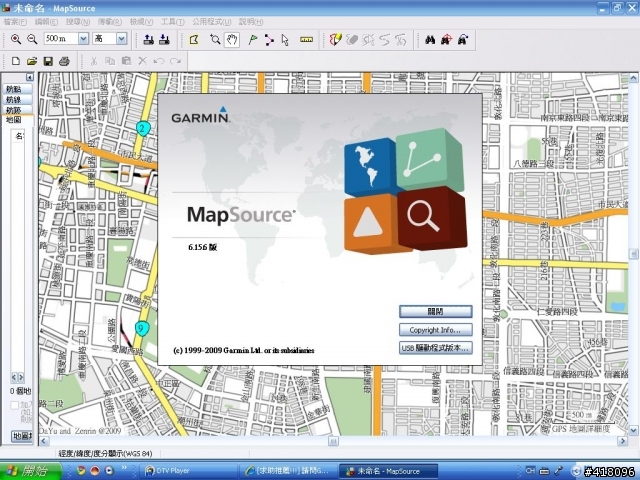Switch to the 求助推薦 browser taskbar window
This screenshot has height=480, width=640.
[287, 471]
